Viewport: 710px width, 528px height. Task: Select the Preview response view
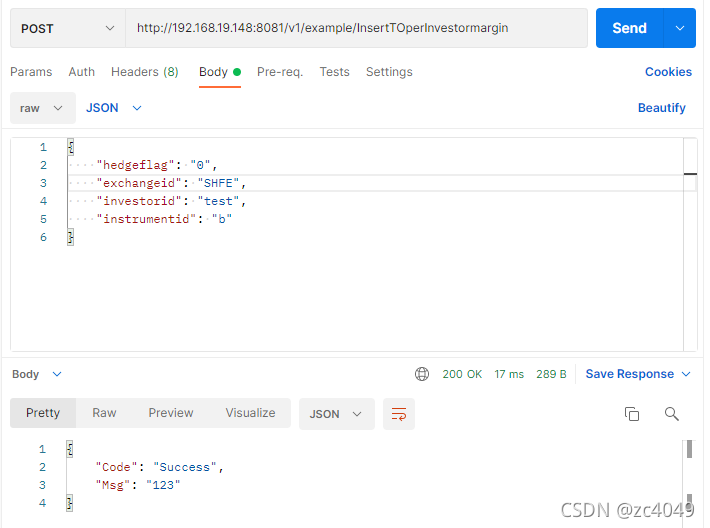(171, 413)
